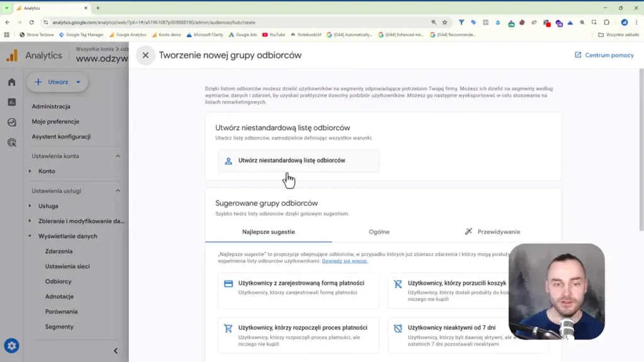Expand the Usługa tree item
The height and width of the screenshot is (362, 644).
click(30, 206)
